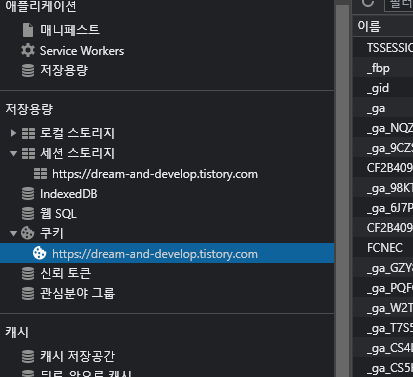This screenshot has height=377, width=413.
Task: Open session storage dream-and-develop.tistory.com entry
Action: coord(155,174)
